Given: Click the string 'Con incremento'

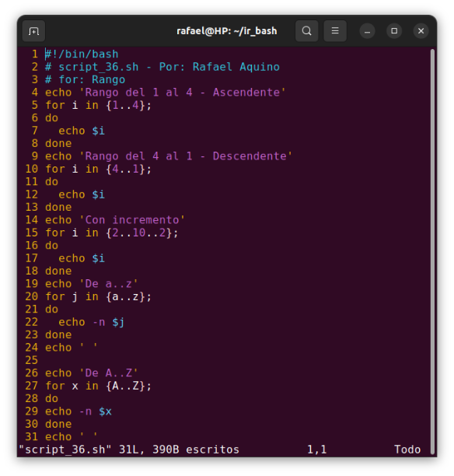Looking at the screenshot, I should [132, 220].
